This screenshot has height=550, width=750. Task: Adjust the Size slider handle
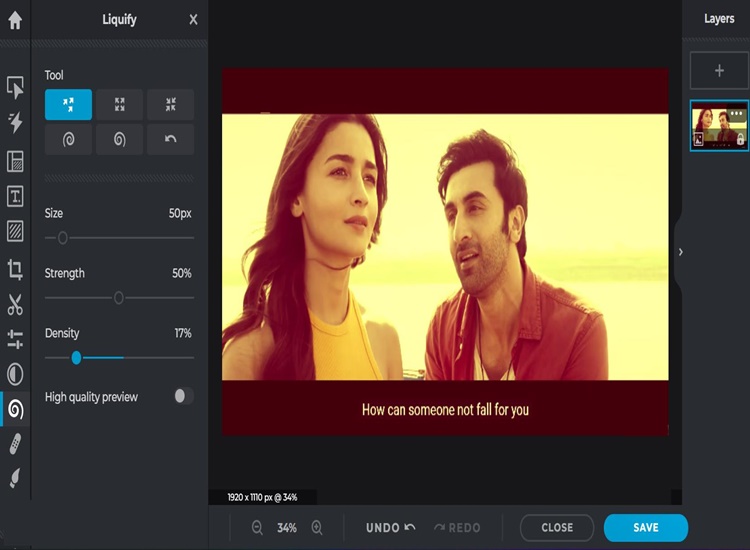coord(63,238)
